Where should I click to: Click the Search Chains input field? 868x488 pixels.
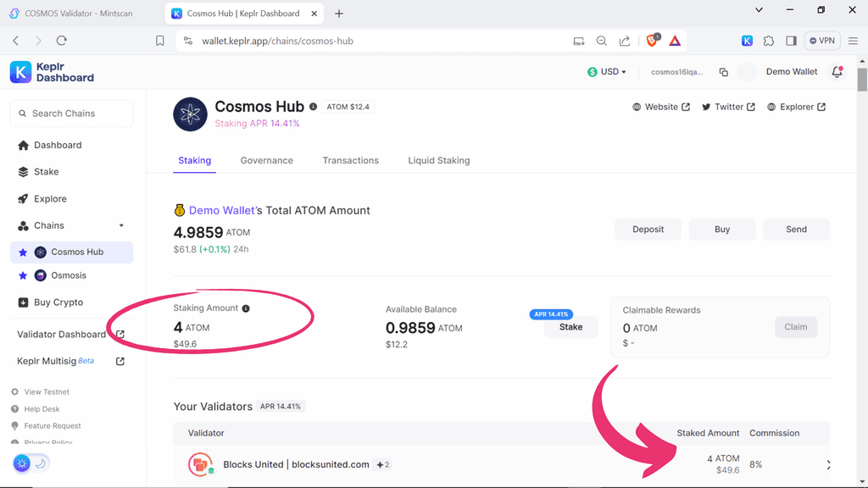click(71, 113)
